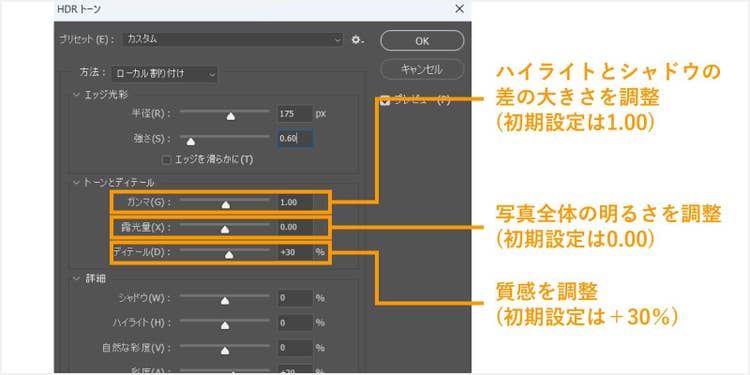
Task: Click the ハイライト(H) label
Action: tap(142, 323)
